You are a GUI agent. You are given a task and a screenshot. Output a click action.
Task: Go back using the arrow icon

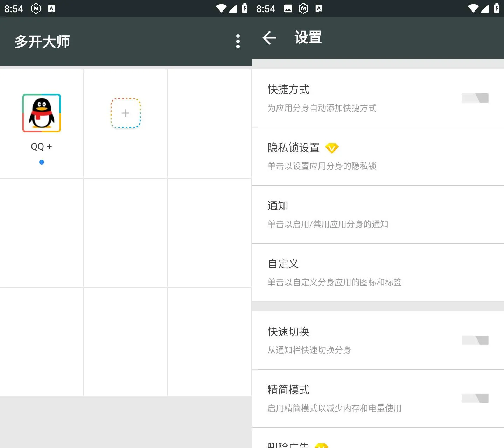click(269, 38)
